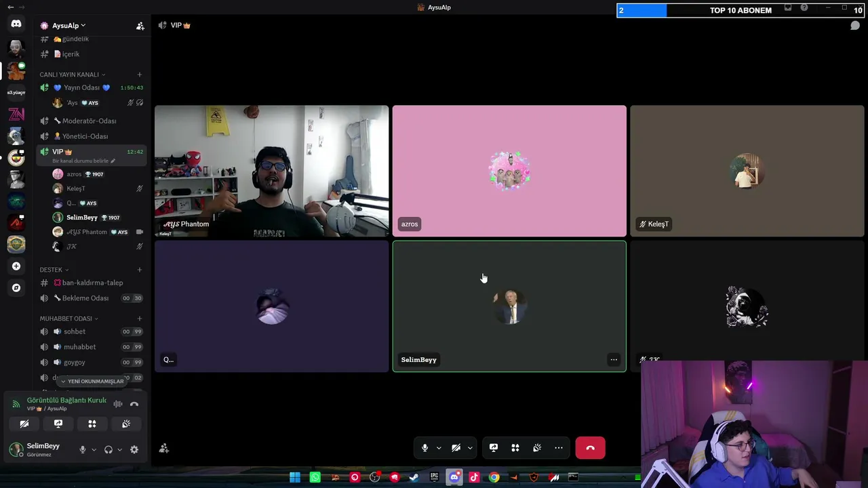The image size is (868, 488).
Task: Collapse DESTEK category
Action: [x=54, y=270]
